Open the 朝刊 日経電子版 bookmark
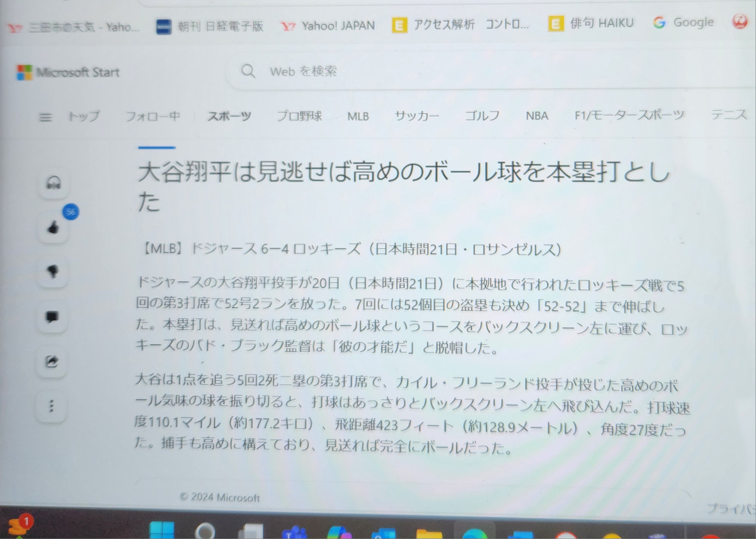The height and width of the screenshot is (539, 756). [209, 26]
